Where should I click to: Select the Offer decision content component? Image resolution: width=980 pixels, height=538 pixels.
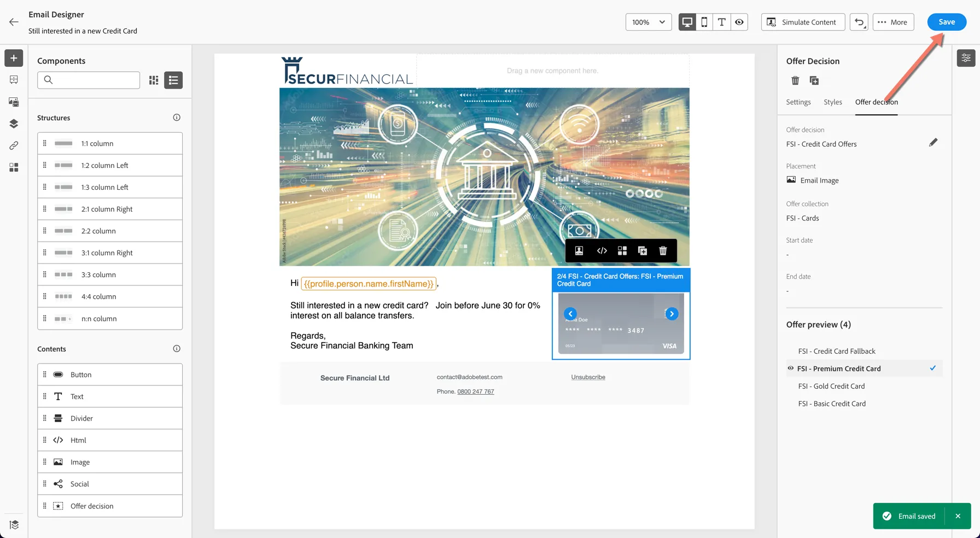click(110, 506)
